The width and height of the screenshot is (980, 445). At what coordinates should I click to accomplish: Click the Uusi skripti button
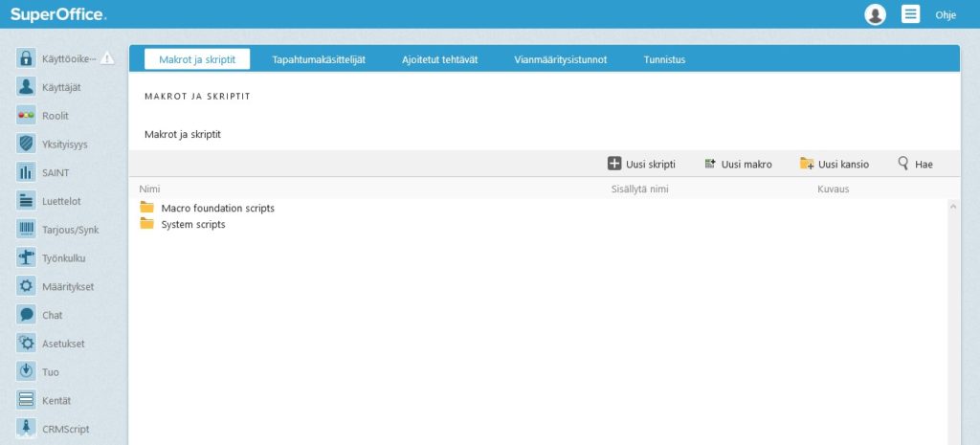tap(641, 165)
